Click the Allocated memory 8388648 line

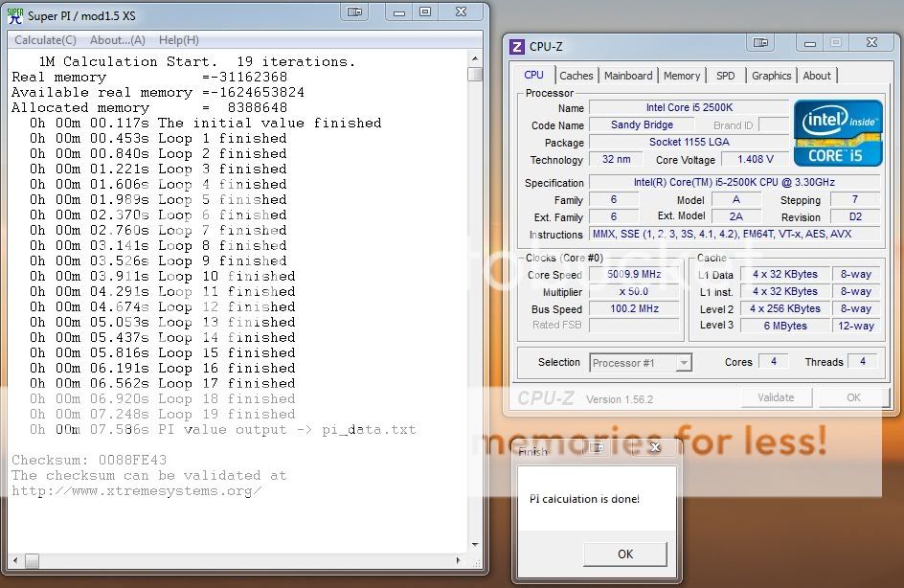pos(149,108)
